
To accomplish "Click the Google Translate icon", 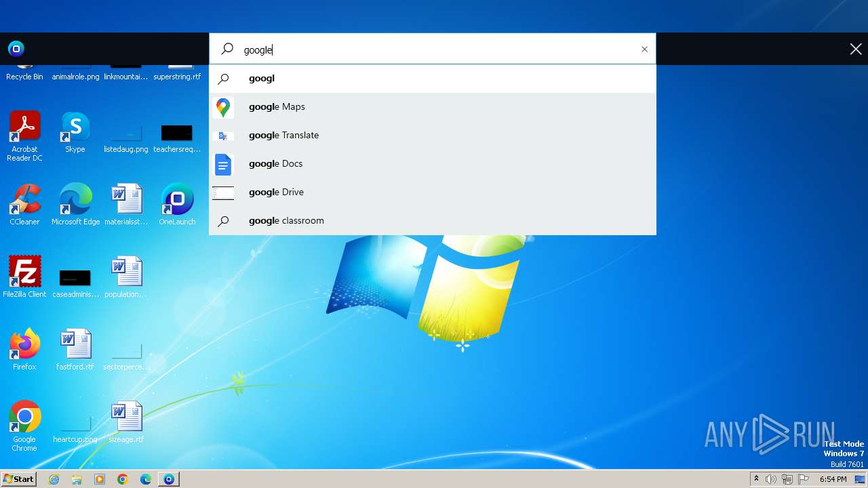I will 223,136.
